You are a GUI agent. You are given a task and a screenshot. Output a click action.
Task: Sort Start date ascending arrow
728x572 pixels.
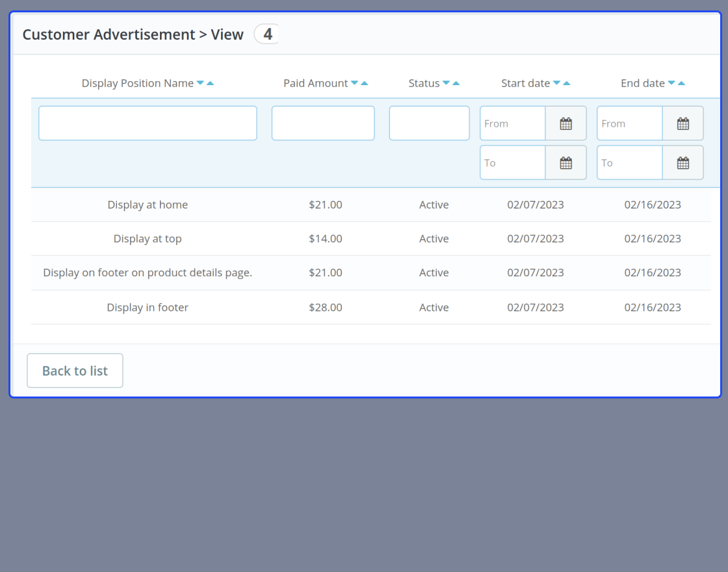pyautogui.click(x=566, y=83)
